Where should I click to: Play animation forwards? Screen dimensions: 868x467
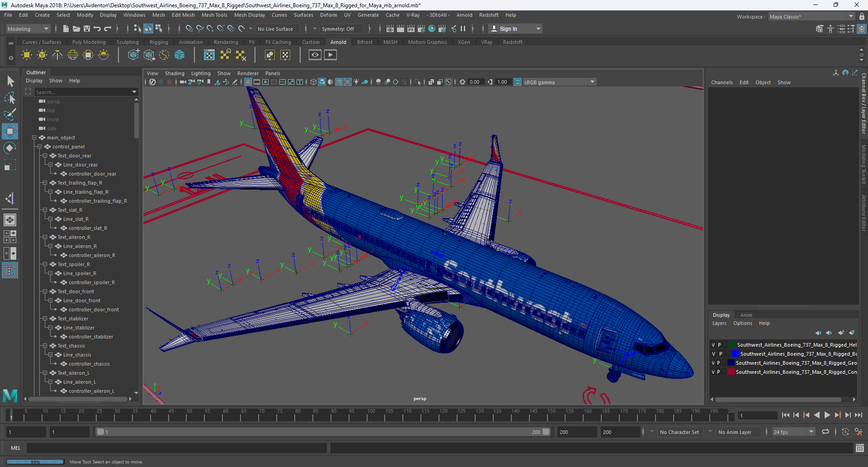(x=827, y=415)
